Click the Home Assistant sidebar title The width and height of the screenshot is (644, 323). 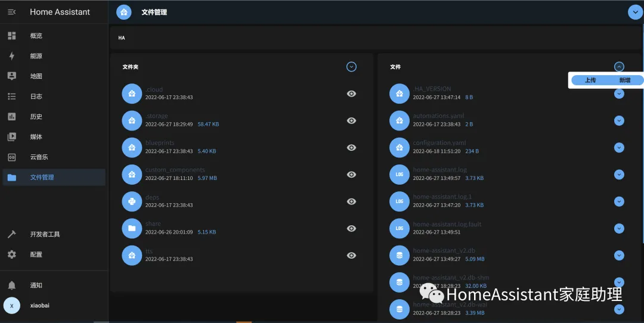60,12
